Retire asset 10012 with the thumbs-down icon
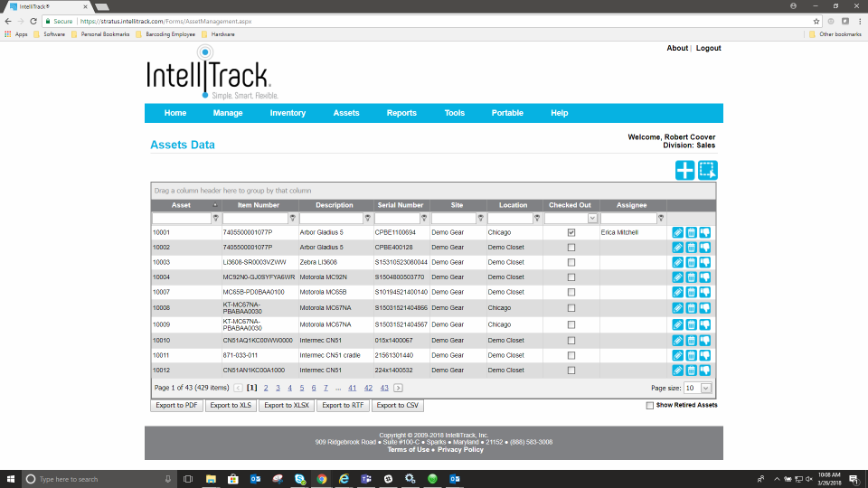868x488 pixels. [704, 371]
